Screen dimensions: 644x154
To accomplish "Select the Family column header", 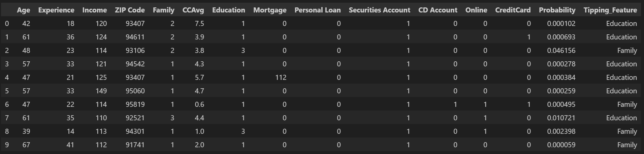I will tap(163, 10).
